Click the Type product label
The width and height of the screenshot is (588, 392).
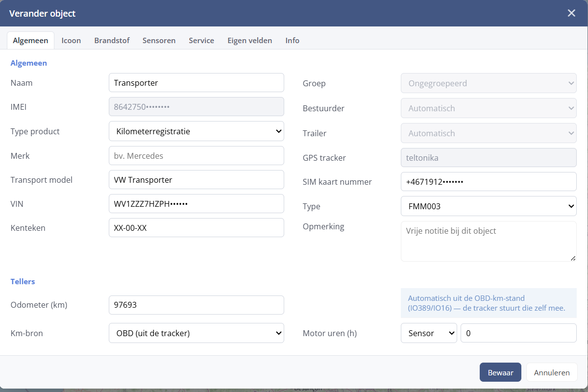35,131
